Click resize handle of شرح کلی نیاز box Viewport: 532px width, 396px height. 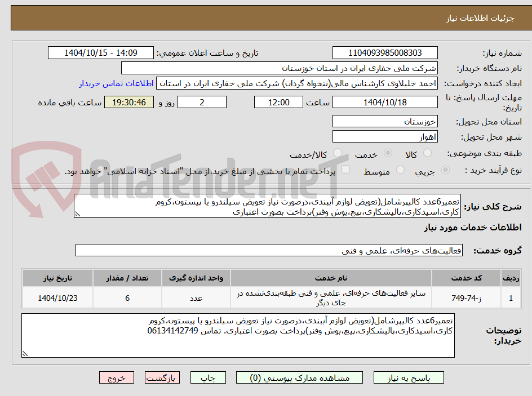click(x=77, y=214)
